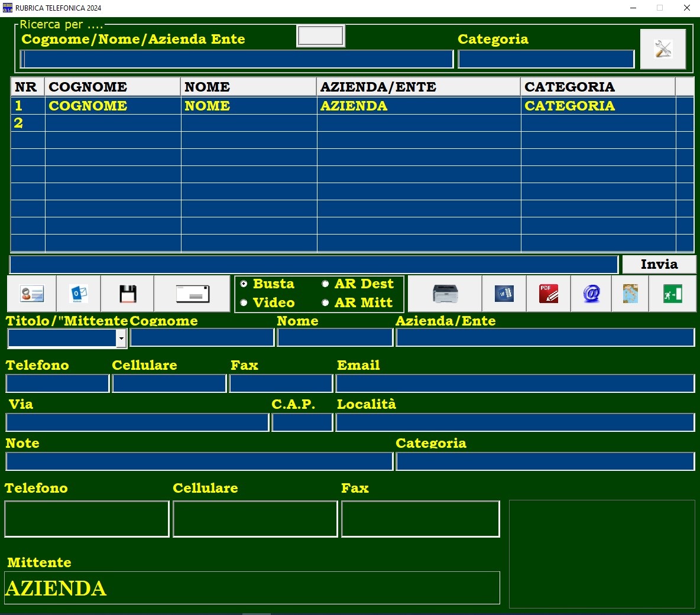Export to Word with the Word icon
This screenshot has height=615, width=700.
[504, 294]
